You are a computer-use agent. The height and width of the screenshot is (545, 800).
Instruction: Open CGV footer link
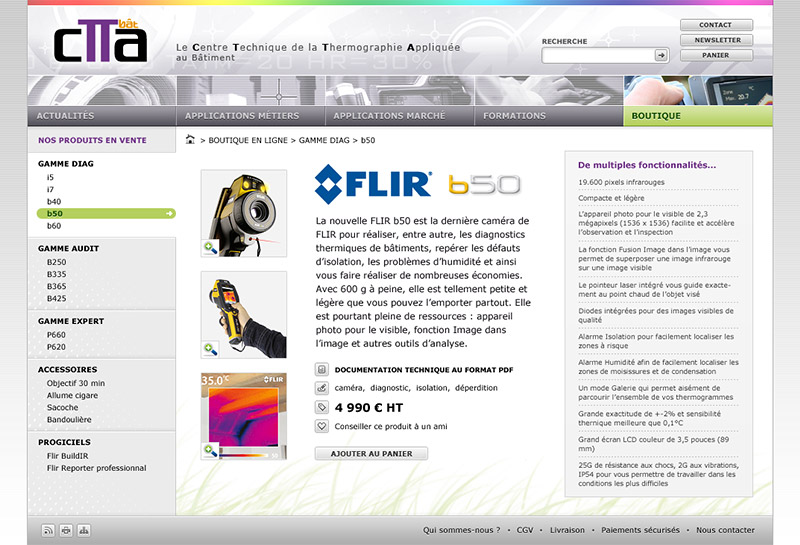pyautogui.click(x=524, y=530)
